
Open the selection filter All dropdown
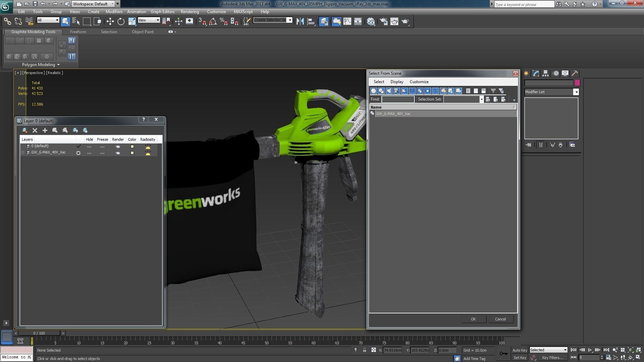click(48, 20)
